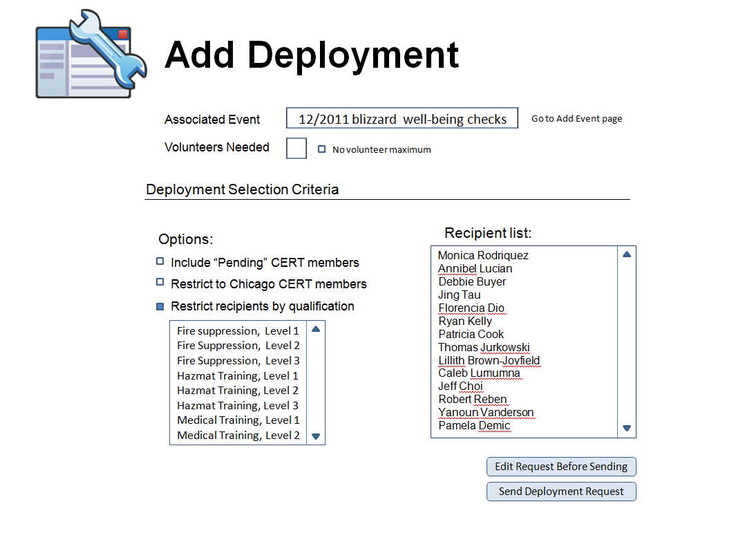Click the Volunteers Needed input box

(x=296, y=149)
